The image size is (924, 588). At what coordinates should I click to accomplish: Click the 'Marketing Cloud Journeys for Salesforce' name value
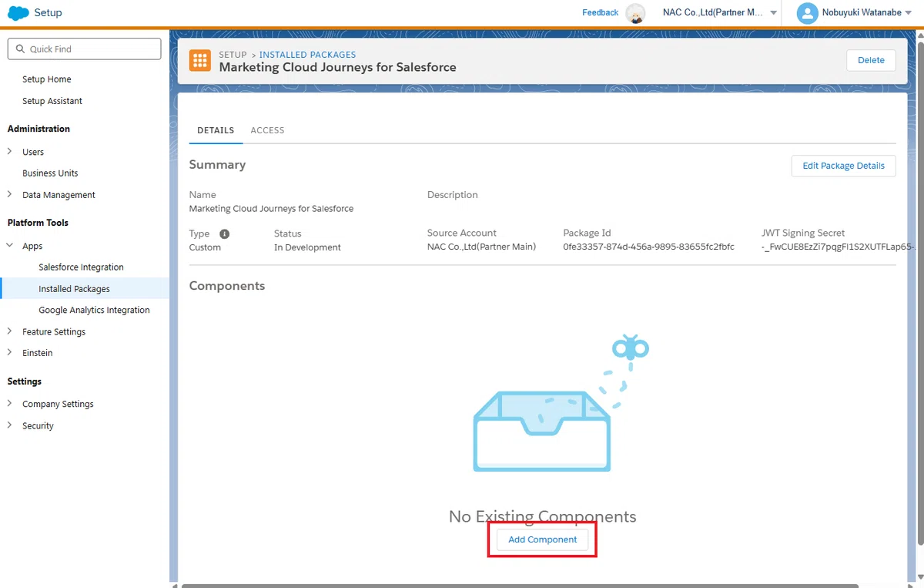(x=271, y=209)
